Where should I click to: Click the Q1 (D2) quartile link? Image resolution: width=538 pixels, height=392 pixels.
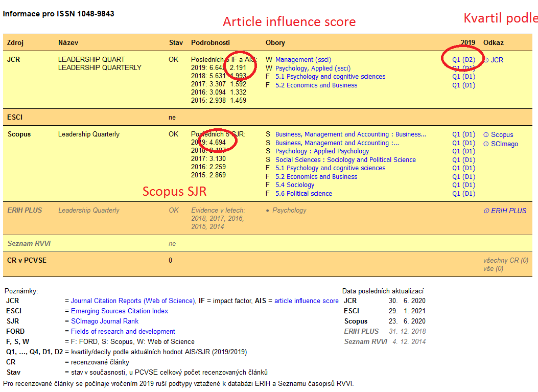[x=463, y=60]
